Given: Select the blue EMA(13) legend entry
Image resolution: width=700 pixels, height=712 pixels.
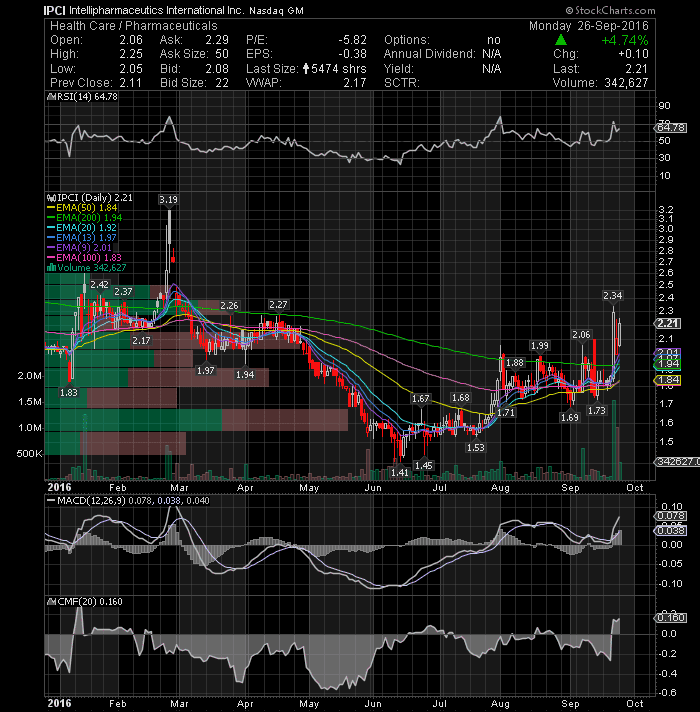Looking at the screenshot, I should tap(82, 237).
